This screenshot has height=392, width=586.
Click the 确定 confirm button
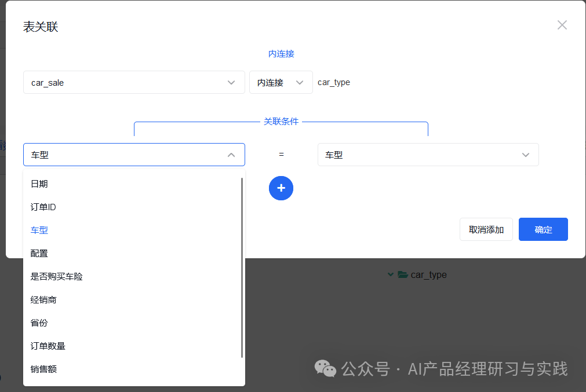click(x=543, y=229)
